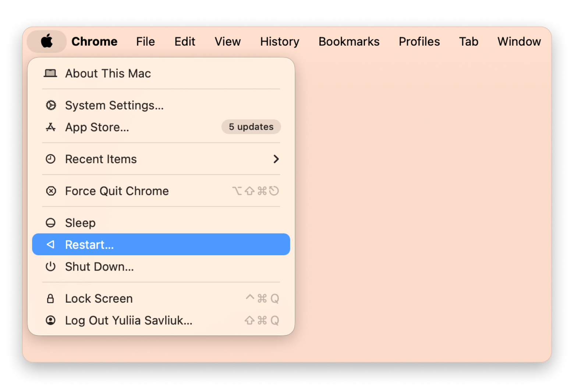Click the 5 updates badge

(x=251, y=127)
